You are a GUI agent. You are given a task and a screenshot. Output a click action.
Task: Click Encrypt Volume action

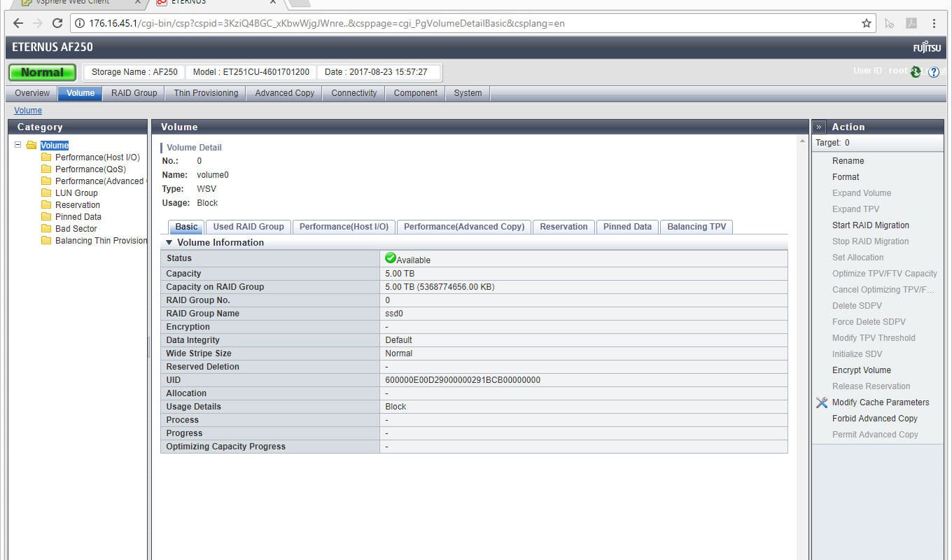pos(862,370)
